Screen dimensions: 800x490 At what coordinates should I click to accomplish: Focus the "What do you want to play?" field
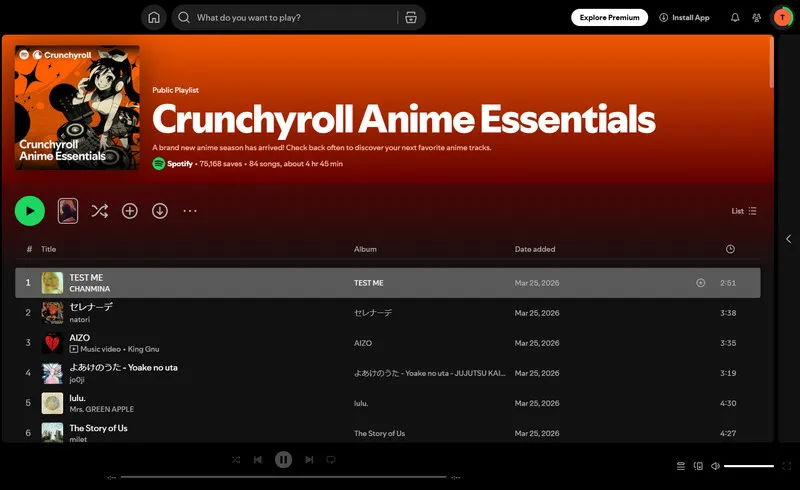point(293,18)
